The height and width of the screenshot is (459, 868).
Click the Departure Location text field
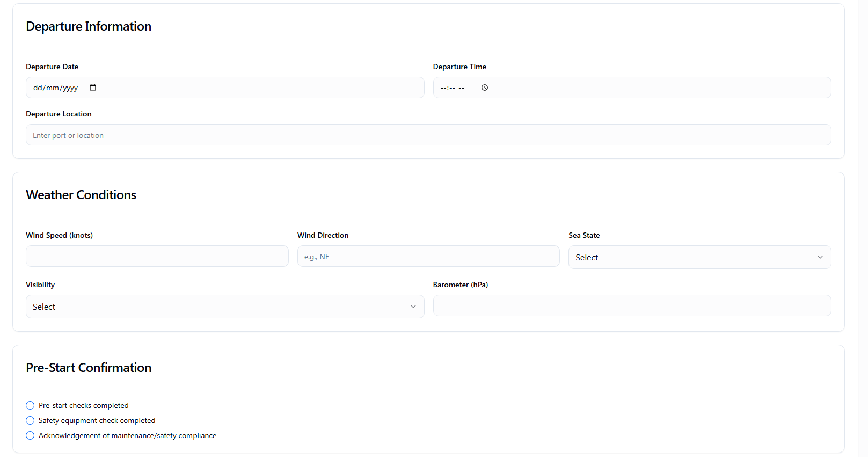point(428,135)
